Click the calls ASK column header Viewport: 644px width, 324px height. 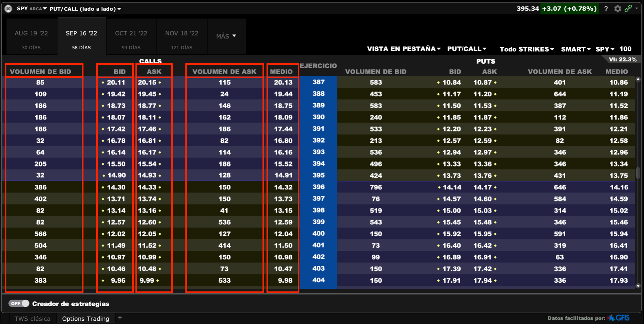pyautogui.click(x=154, y=72)
